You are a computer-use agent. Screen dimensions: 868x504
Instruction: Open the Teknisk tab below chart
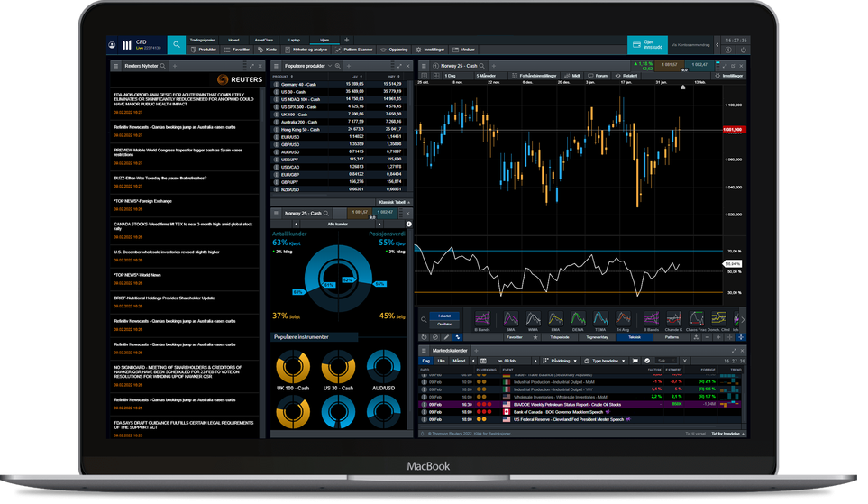pos(634,336)
